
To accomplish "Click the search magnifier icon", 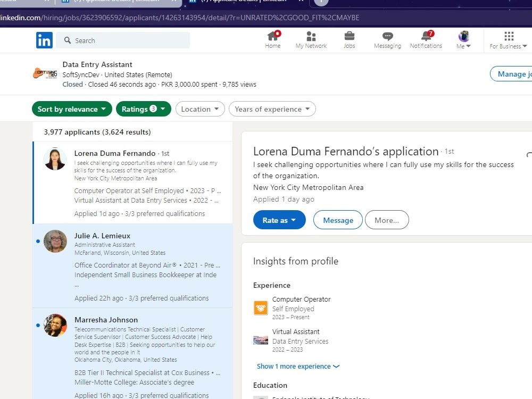I will [x=68, y=40].
